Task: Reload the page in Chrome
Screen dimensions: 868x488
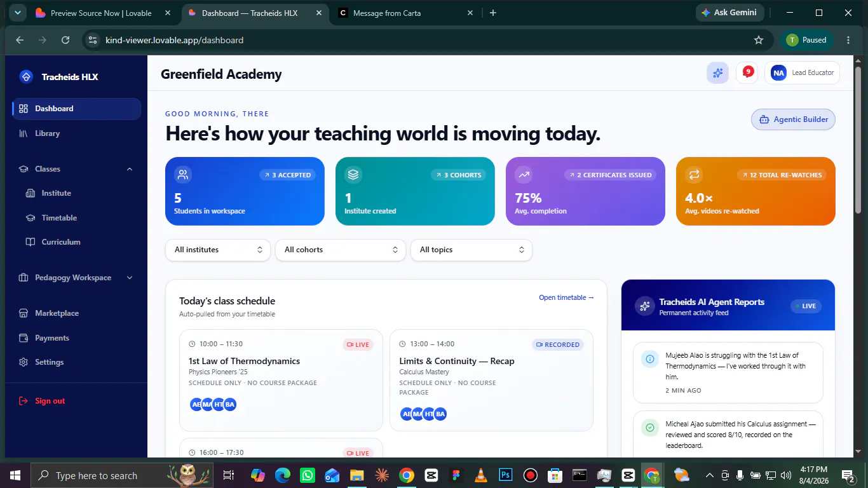Action: 65,40
